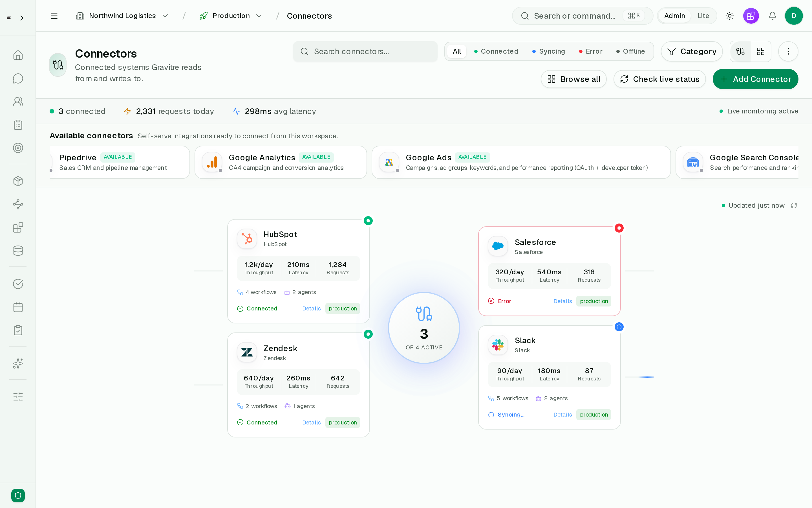Click the Salesforce red error status dot
Image resolution: width=812 pixels, height=508 pixels.
619,228
